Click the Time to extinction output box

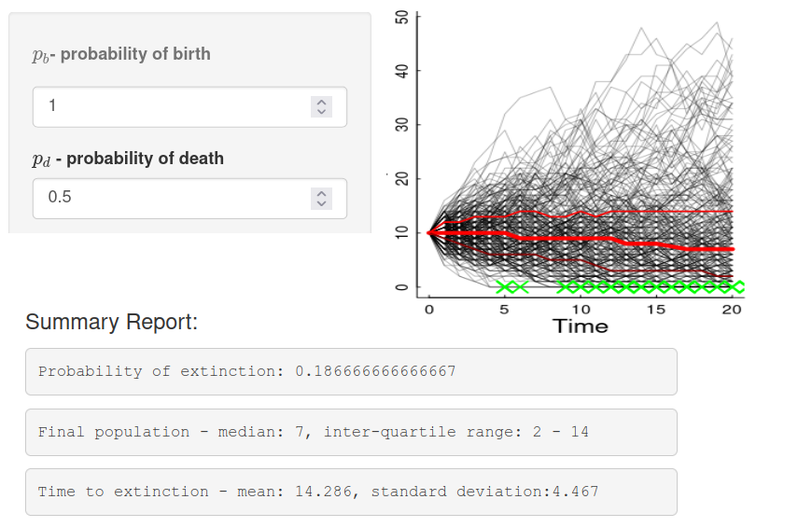(x=351, y=492)
